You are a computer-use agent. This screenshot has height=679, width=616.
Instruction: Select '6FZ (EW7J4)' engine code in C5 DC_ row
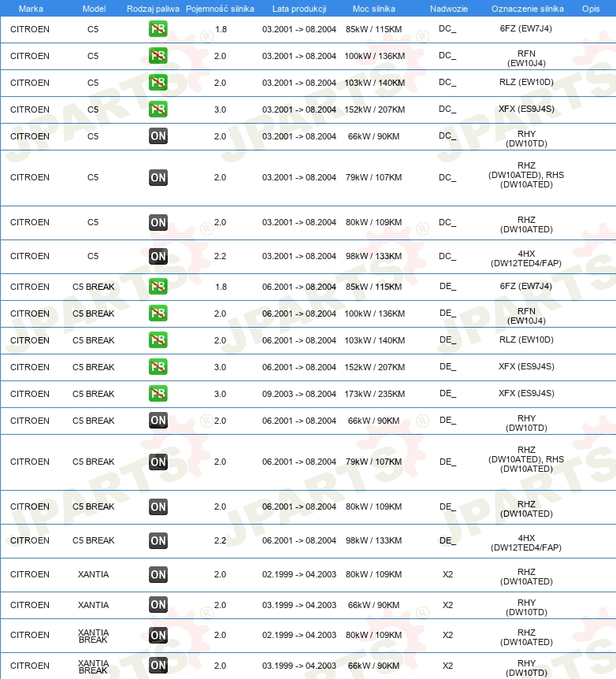[526, 28]
